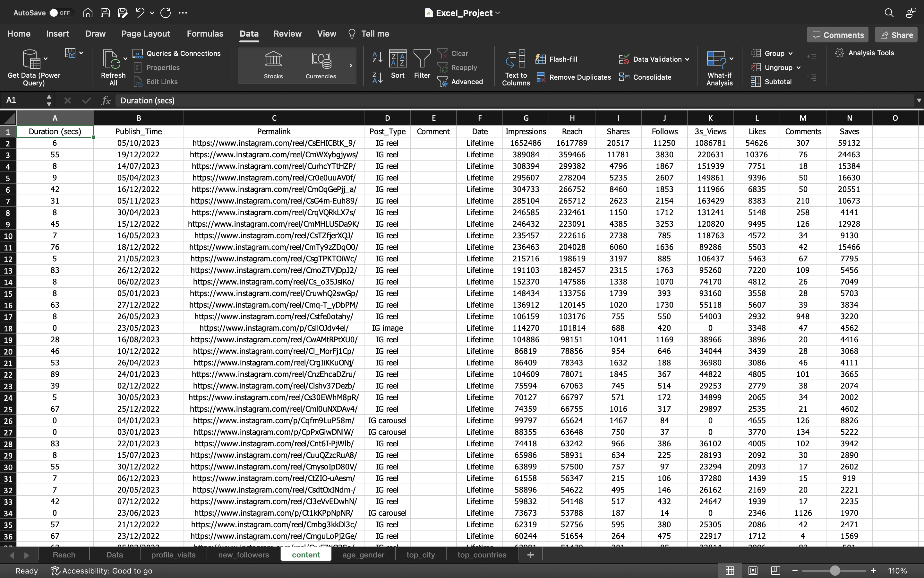Switch to the top_countries sheet tab
924x578 pixels.
pos(482,555)
